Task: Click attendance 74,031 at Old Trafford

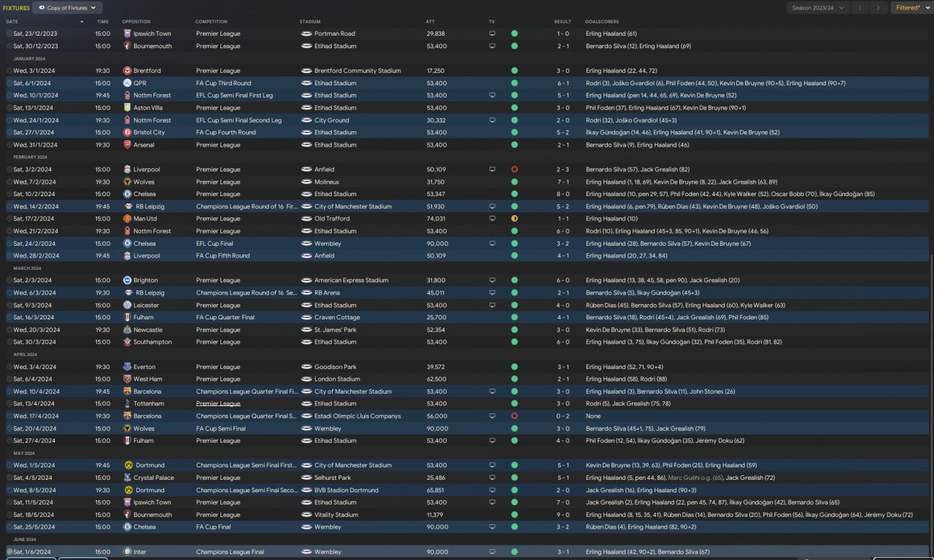Action: pyautogui.click(x=436, y=219)
